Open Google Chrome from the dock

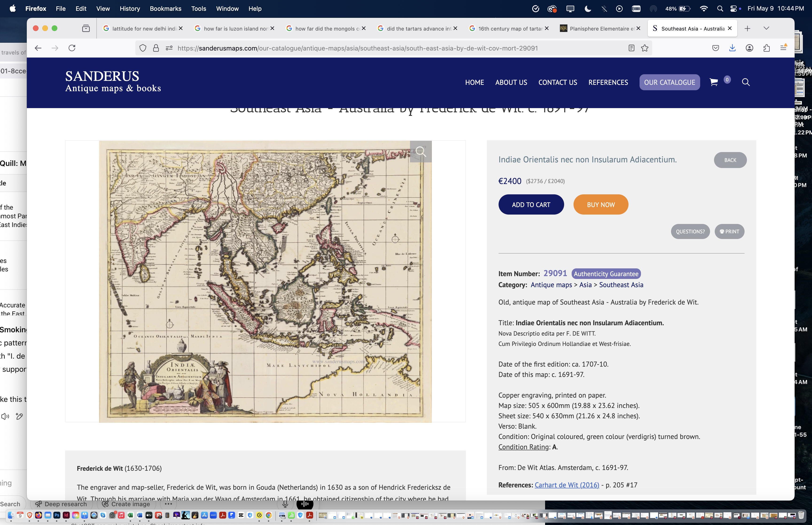click(269, 515)
